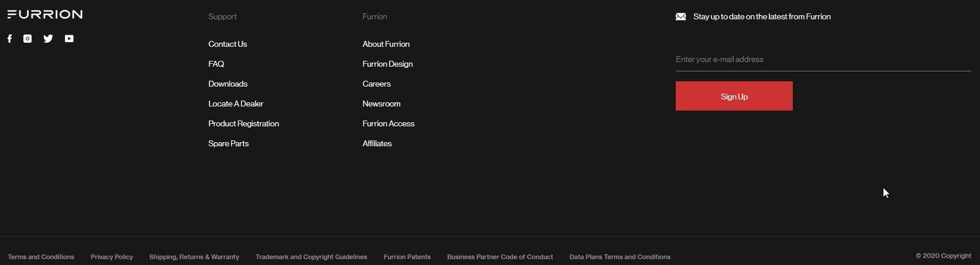Select Locate A Dealer
980x265 pixels.
click(236, 104)
